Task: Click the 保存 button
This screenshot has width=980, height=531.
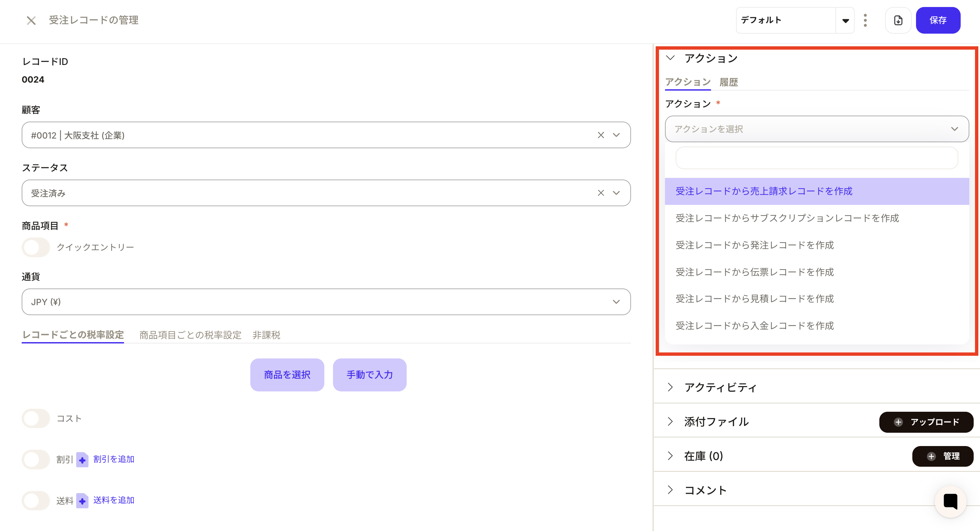Action: [x=938, y=20]
